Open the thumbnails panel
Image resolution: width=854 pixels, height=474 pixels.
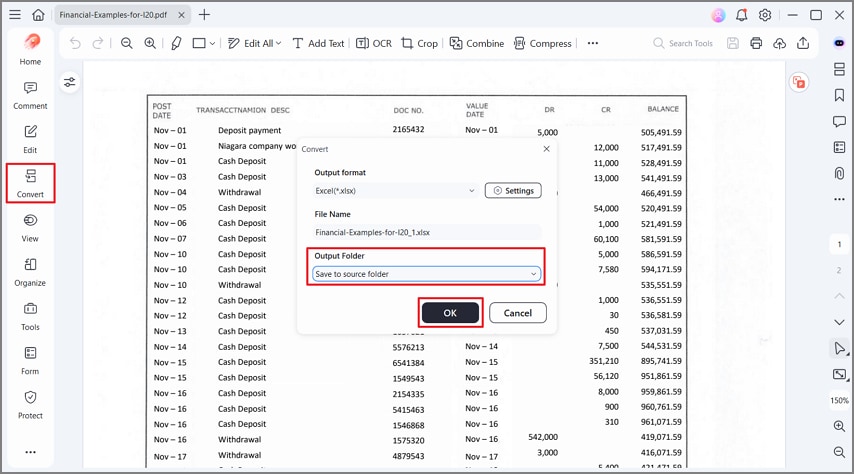(839, 69)
